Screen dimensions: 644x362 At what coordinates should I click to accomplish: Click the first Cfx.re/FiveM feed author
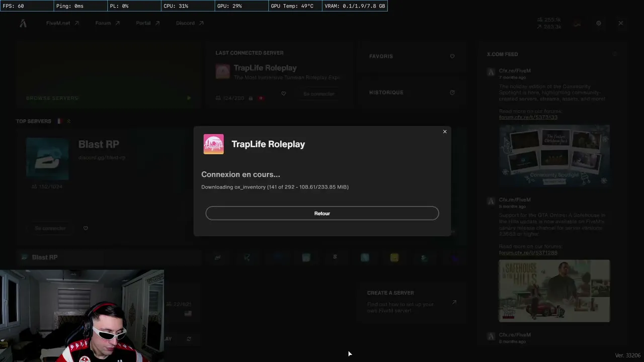[515, 71]
